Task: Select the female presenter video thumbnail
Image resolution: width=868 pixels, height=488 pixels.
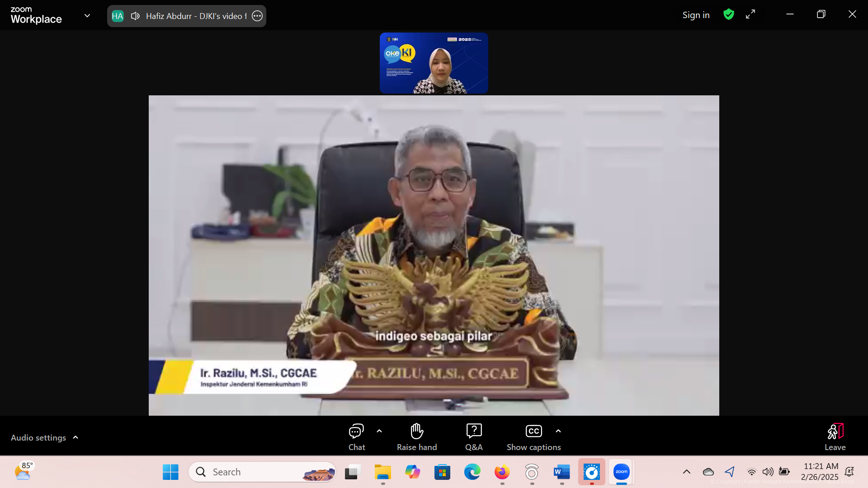Action: pyautogui.click(x=434, y=63)
